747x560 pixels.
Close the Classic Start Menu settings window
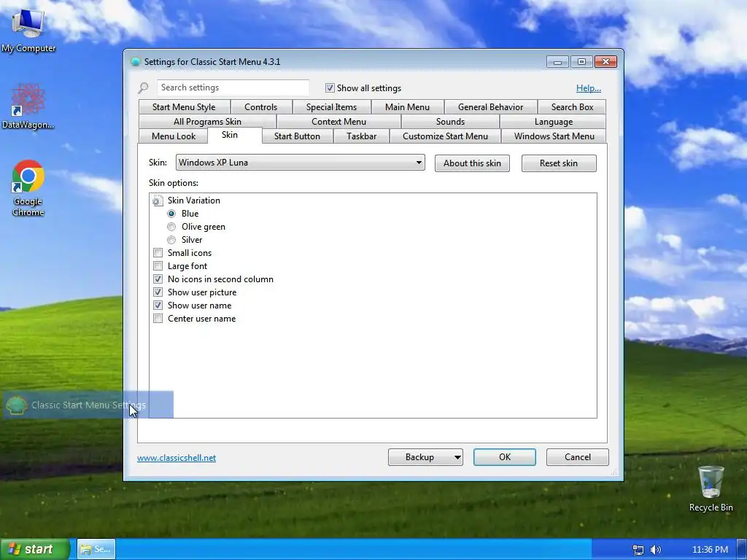605,62
